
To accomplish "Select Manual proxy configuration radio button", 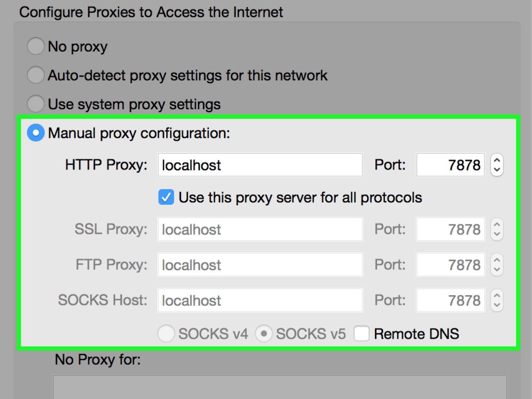I will coord(36,133).
